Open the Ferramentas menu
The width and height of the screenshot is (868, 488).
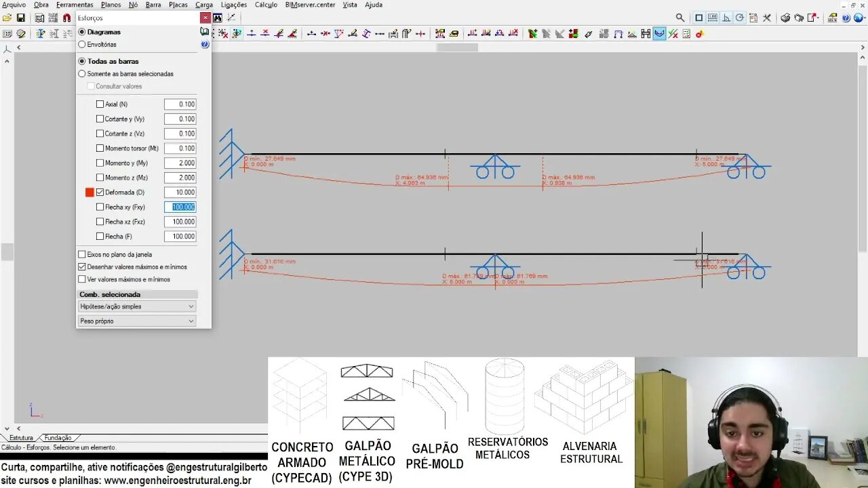75,5
